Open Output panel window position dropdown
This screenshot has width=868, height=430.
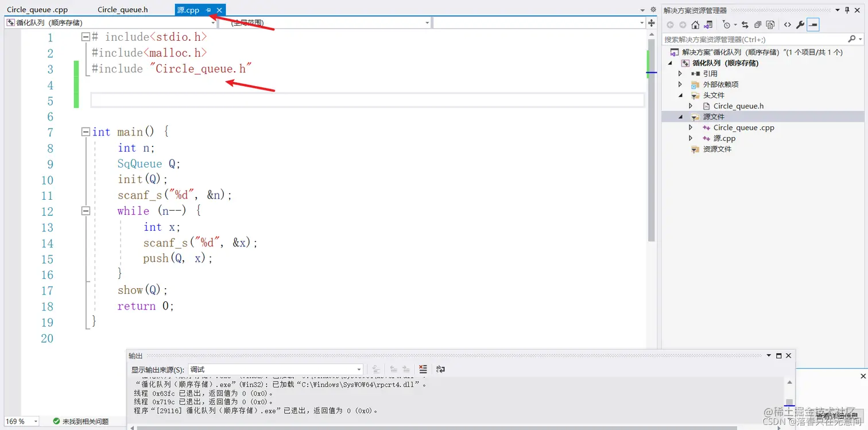[770, 356]
